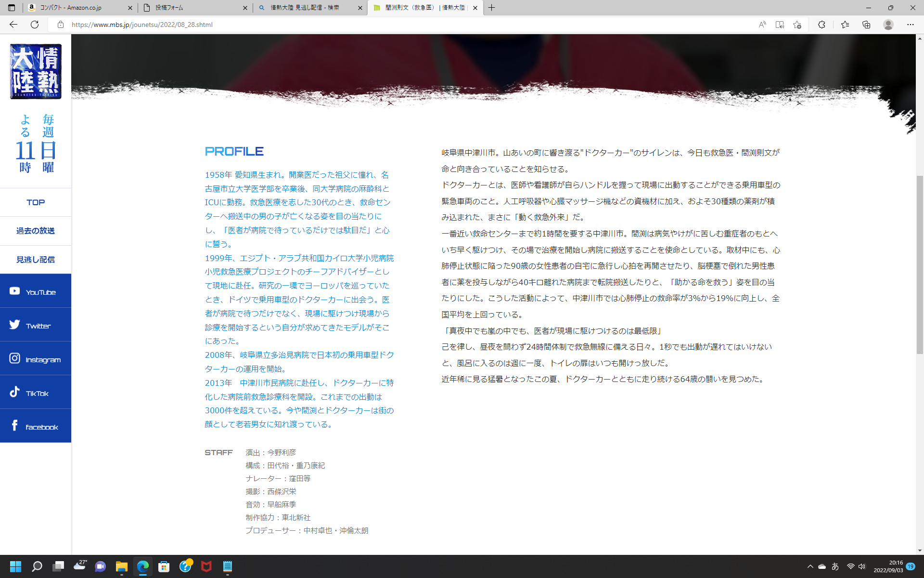The image size is (924, 578).
Task: Click the site lock icon in address bar
Action: (61, 25)
